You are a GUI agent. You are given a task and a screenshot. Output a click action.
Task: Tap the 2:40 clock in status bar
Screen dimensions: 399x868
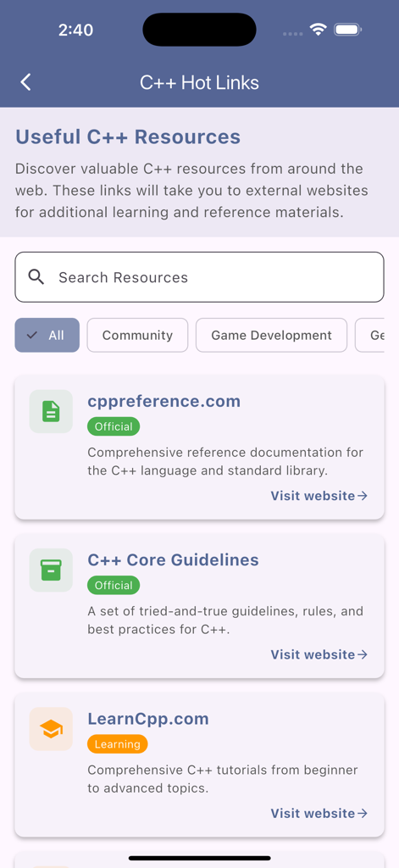tap(75, 30)
